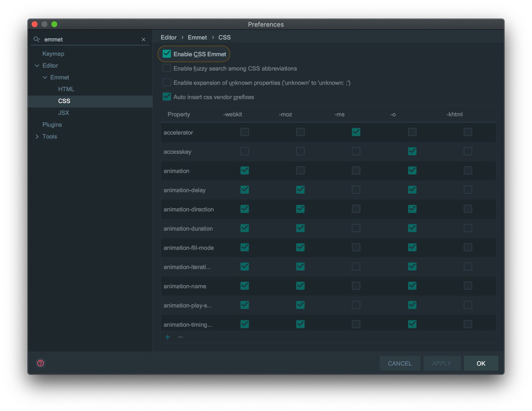Collapse the Editor tree node

tap(37, 66)
